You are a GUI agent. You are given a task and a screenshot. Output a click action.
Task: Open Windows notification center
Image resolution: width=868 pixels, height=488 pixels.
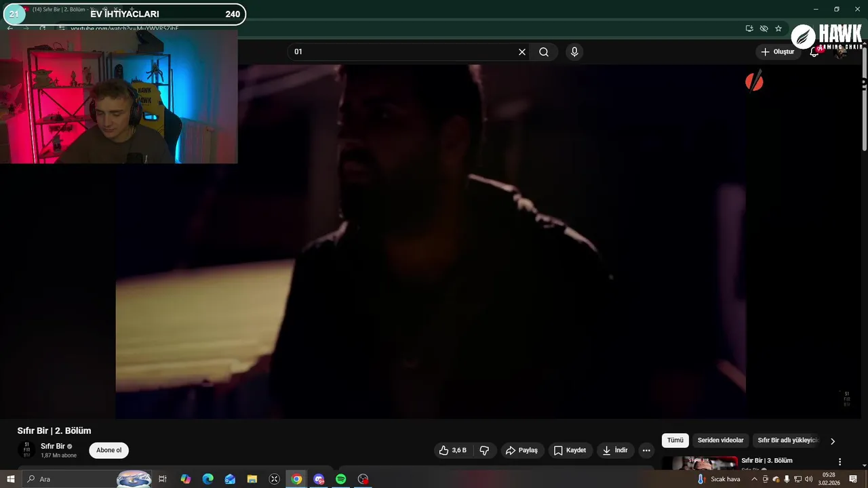(853, 479)
